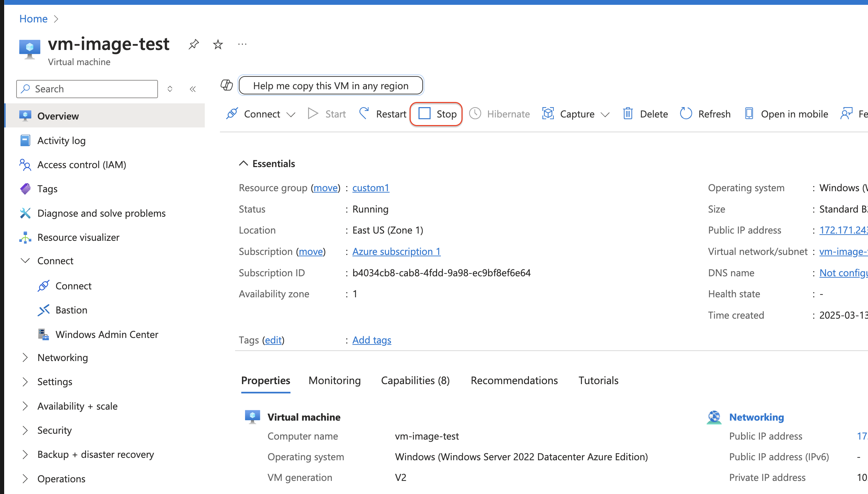Click the Status value Running
868x494 pixels.
click(x=370, y=209)
